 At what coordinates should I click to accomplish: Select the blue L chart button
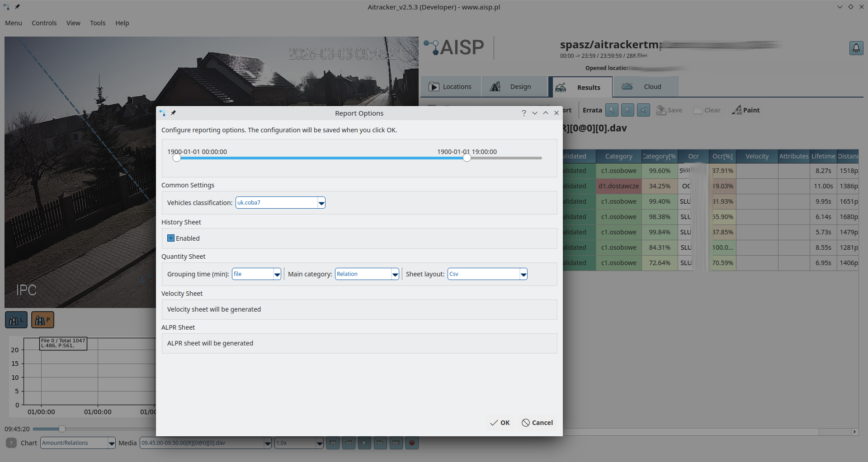[16, 319]
